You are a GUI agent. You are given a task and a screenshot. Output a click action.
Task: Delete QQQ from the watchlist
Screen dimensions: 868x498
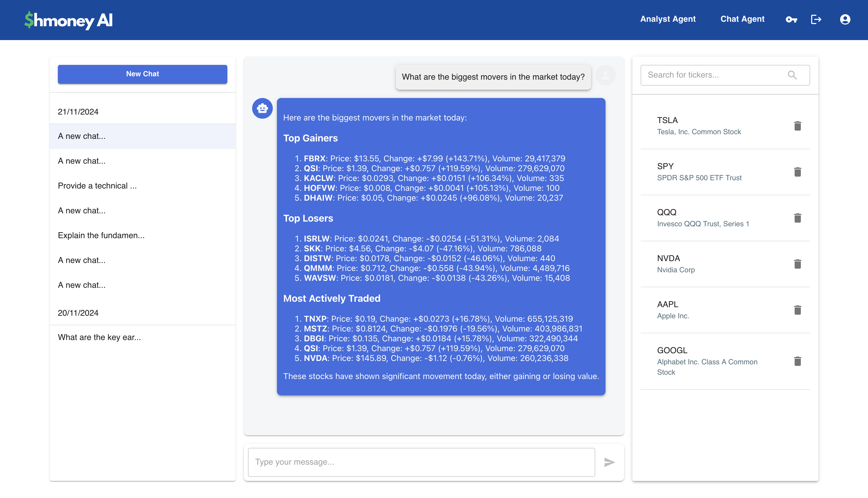pyautogui.click(x=797, y=218)
